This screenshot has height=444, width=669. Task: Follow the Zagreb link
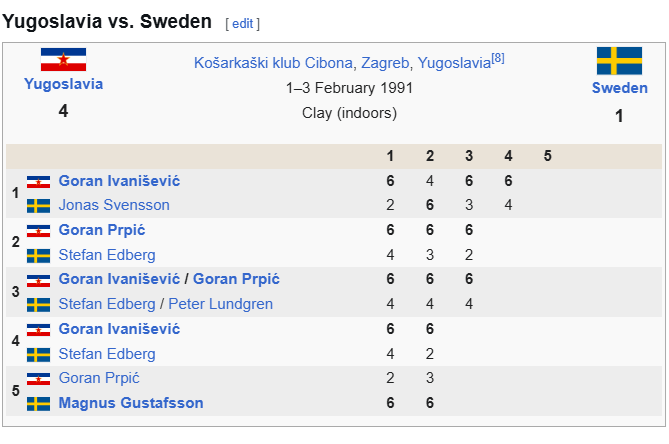click(385, 63)
